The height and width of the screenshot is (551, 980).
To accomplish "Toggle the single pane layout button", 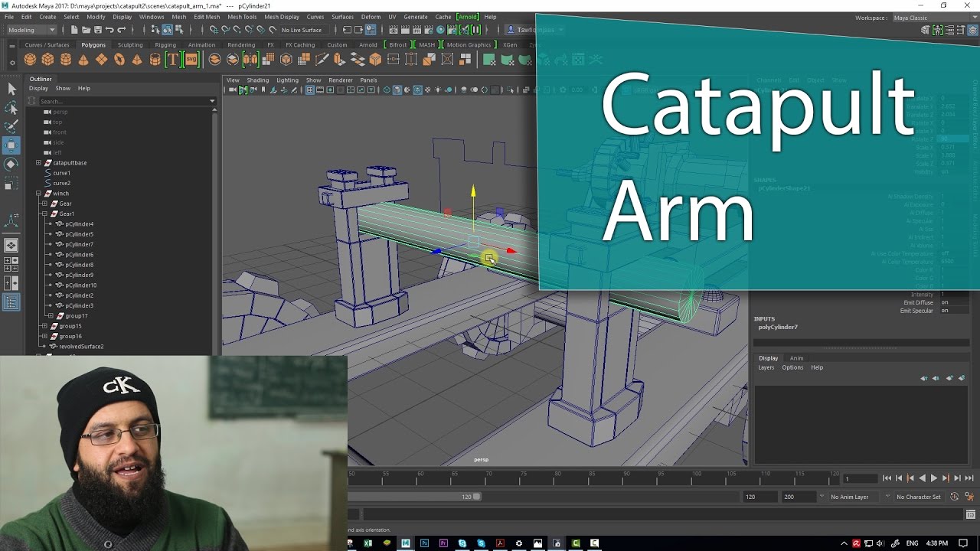I will pyautogui.click(x=11, y=246).
